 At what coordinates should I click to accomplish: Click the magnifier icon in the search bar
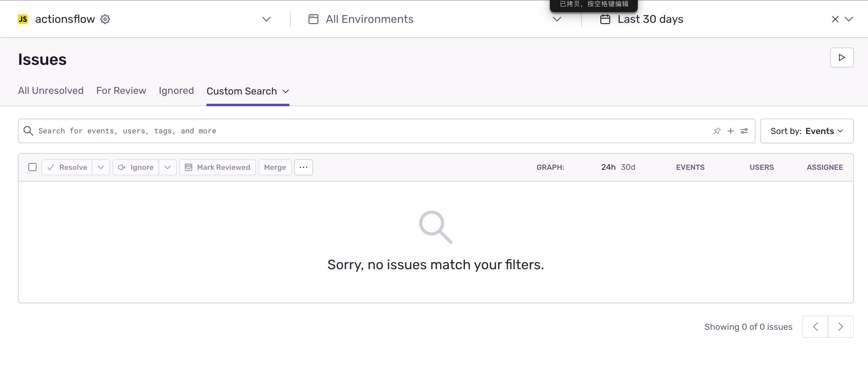28,131
